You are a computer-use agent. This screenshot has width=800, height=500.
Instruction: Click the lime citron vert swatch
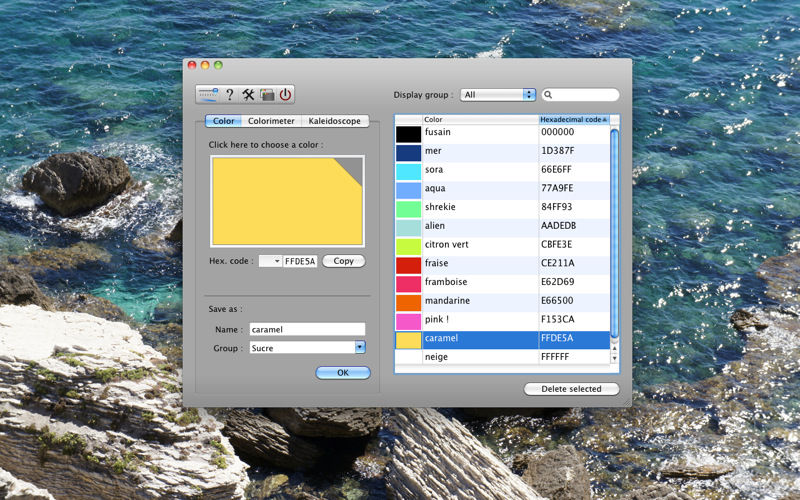tap(409, 246)
